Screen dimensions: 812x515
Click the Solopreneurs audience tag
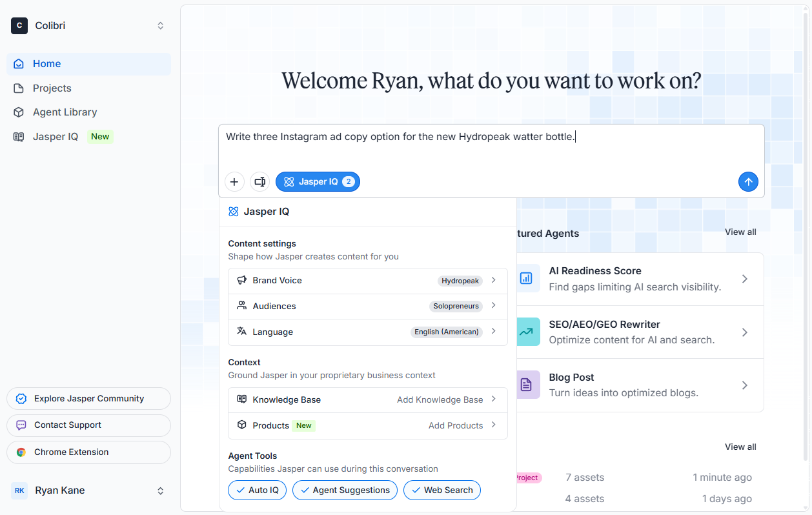(456, 306)
